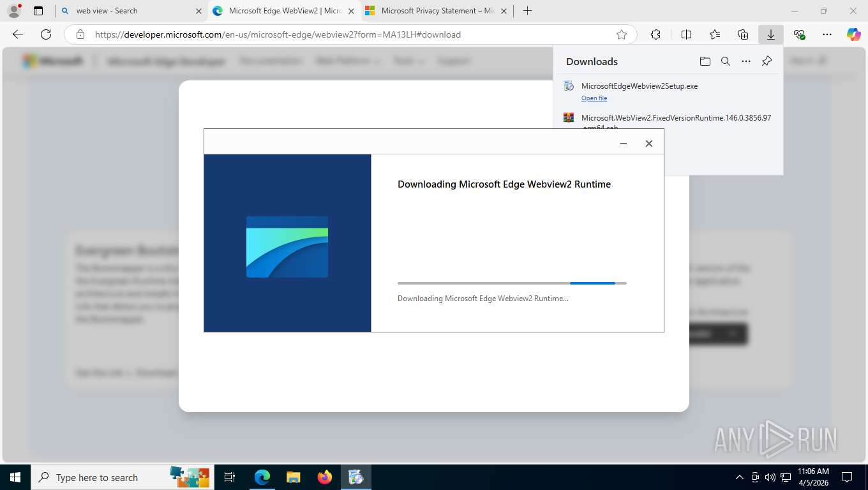Search downloads with magnifier icon

(726, 61)
